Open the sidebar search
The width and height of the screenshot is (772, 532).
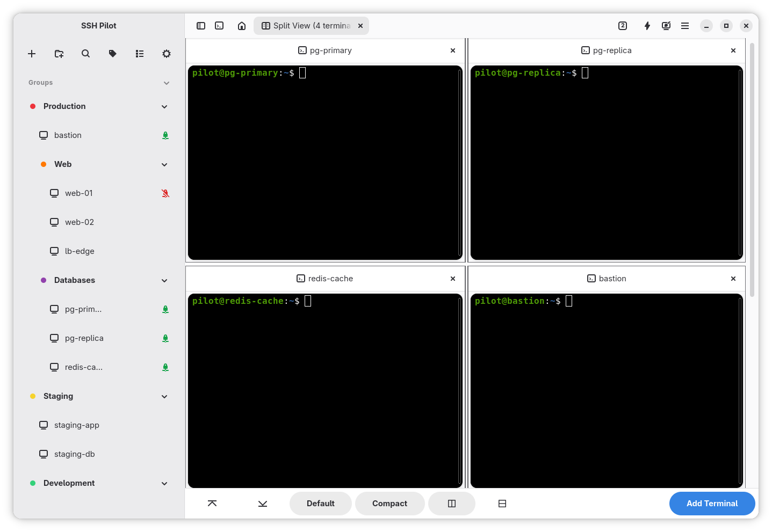click(x=85, y=54)
